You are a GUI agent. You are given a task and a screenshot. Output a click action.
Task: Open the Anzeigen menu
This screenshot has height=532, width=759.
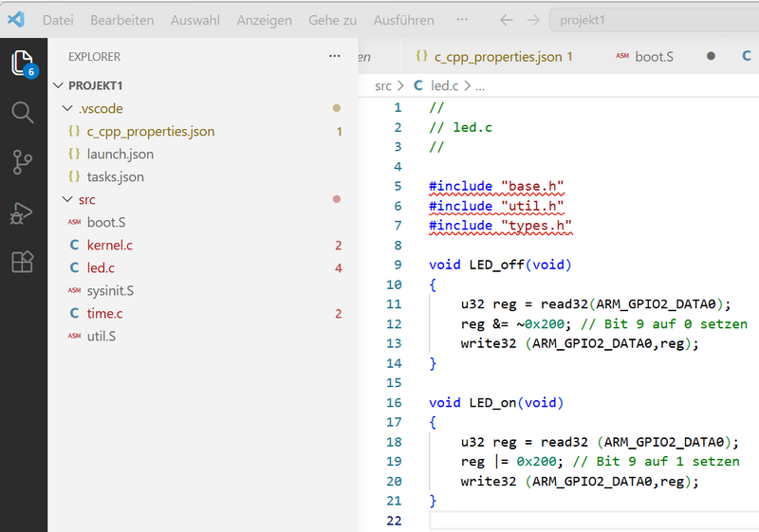tap(265, 20)
